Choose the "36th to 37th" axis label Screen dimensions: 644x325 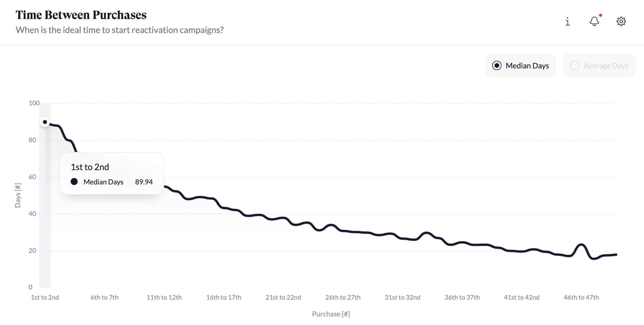click(x=462, y=298)
